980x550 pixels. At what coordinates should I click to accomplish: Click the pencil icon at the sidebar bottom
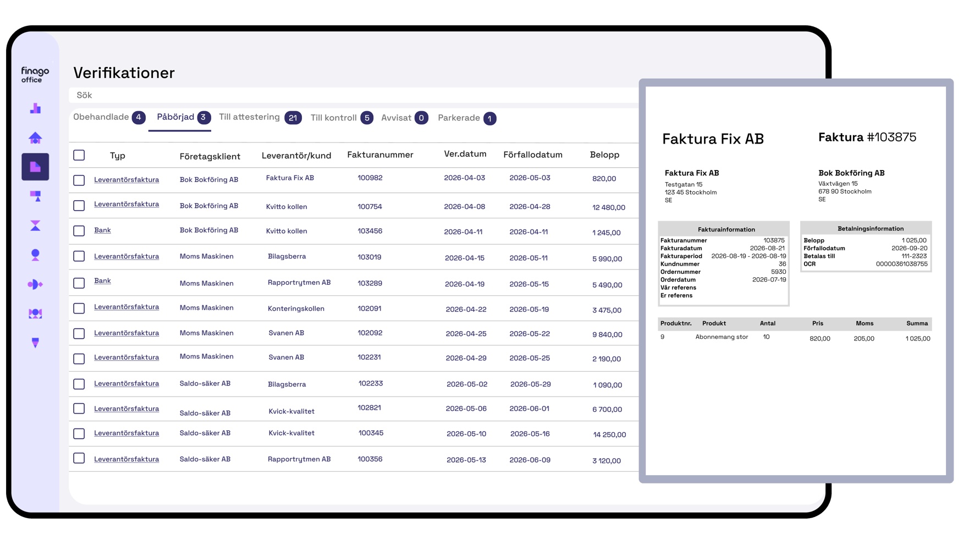(x=35, y=343)
